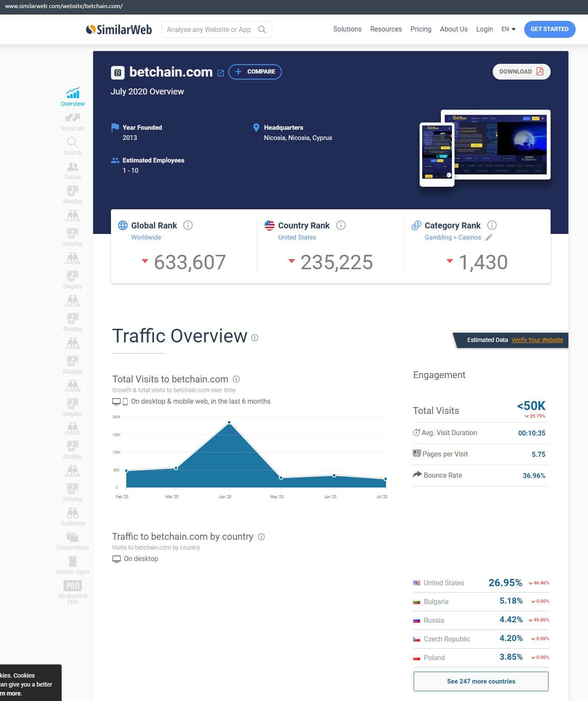The height and width of the screenshot is (701, 588).
Task: Click the magnifier icon in the search box
Action: point(262,29)
